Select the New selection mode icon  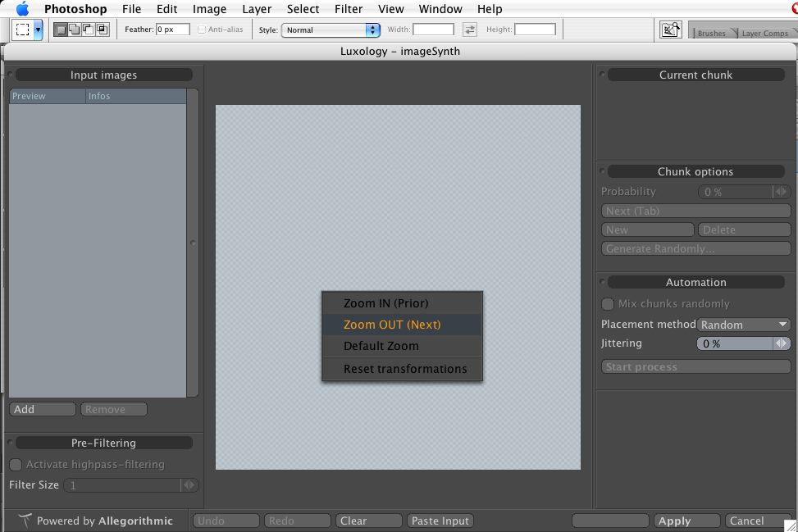coord(61,30)
